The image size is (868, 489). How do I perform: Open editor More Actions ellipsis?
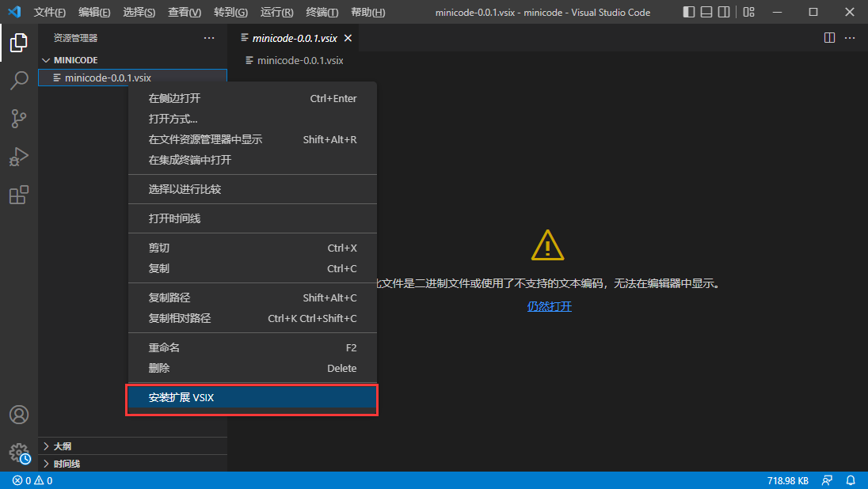point(850,38)
